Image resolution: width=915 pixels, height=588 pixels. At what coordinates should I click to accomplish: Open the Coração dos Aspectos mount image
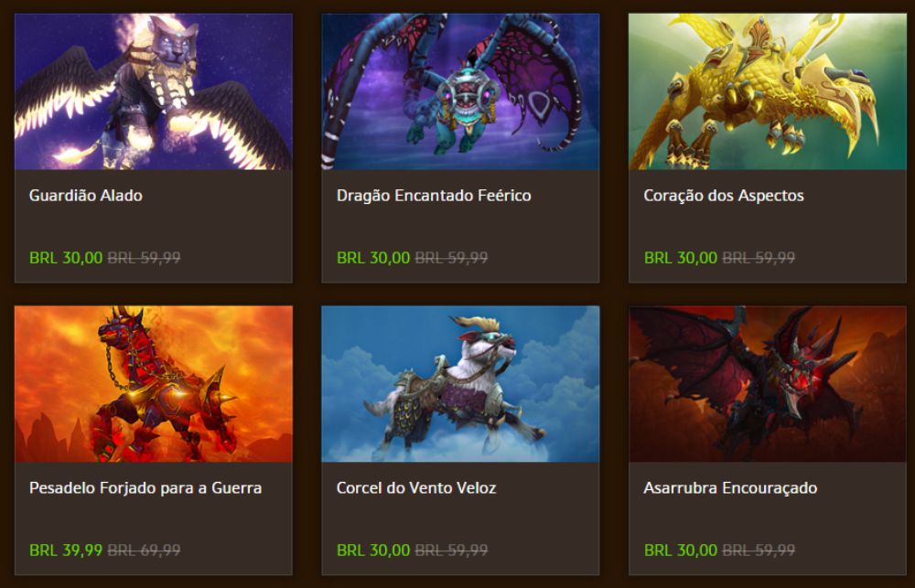tap(768, 91)
